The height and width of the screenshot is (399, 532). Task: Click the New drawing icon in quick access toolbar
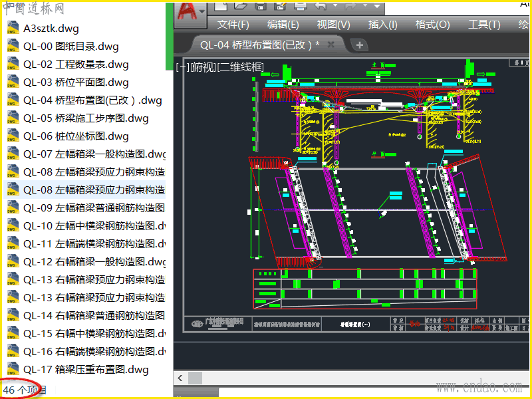point(221,6)
